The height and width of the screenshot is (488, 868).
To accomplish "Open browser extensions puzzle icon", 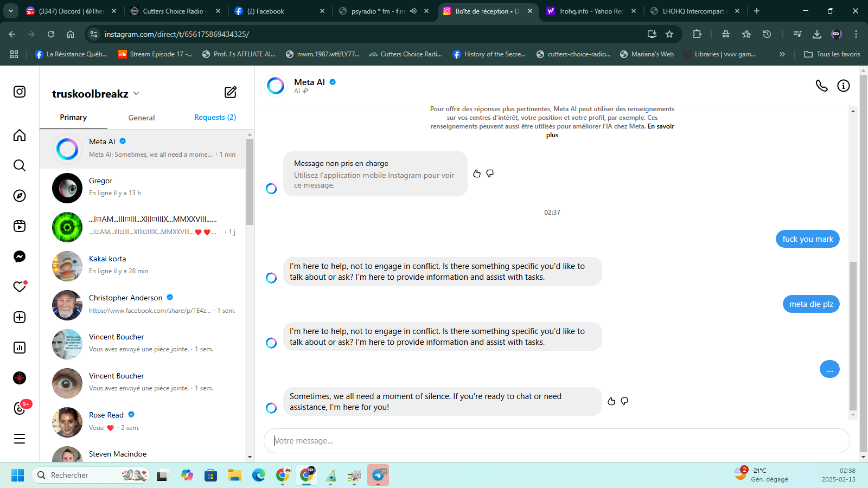I will (697, 34).
